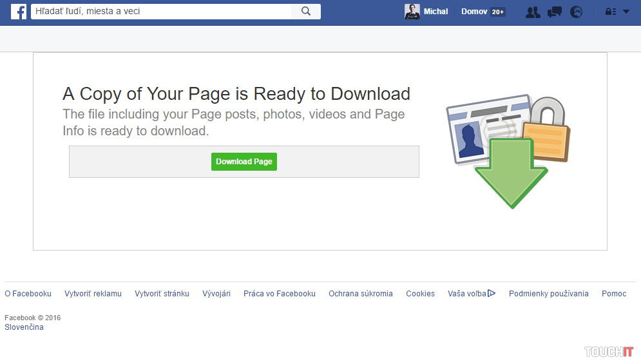
Task: Open 'Vytvoriť reklamu' footer link
Action: click(x=93, y=294)
